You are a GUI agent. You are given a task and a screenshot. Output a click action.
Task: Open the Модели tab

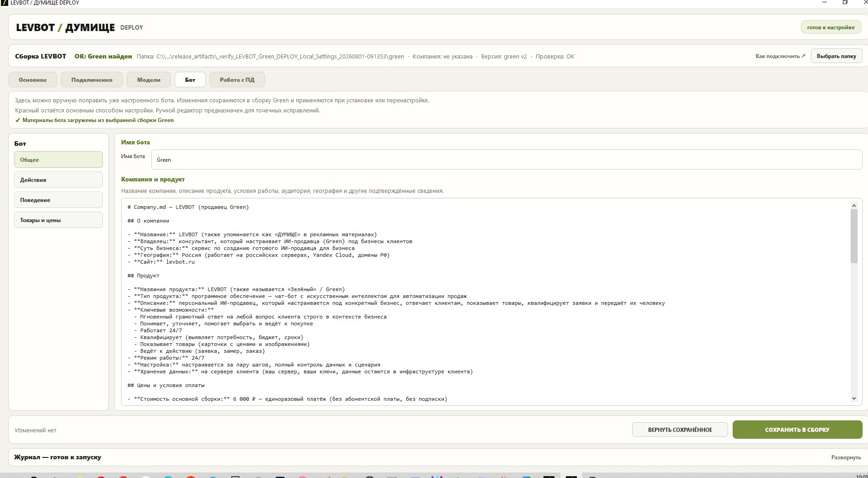click(x=149, y=80)
